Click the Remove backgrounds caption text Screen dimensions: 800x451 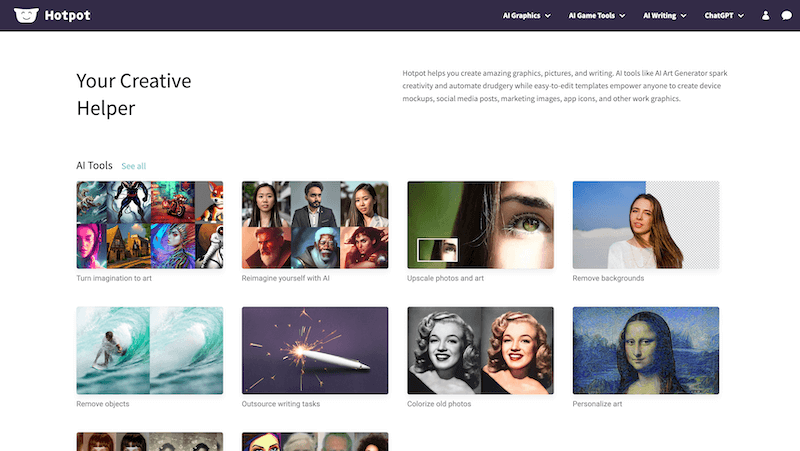point(608,278)
